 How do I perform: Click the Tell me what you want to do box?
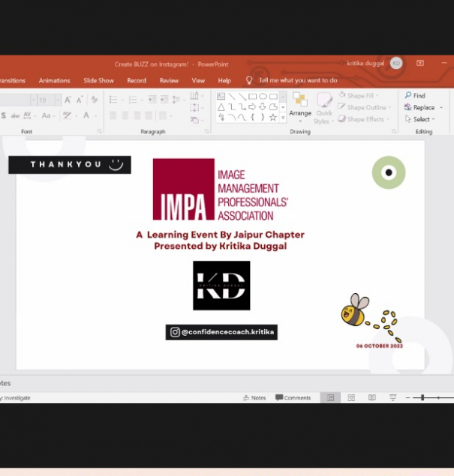tap(297, 80)
